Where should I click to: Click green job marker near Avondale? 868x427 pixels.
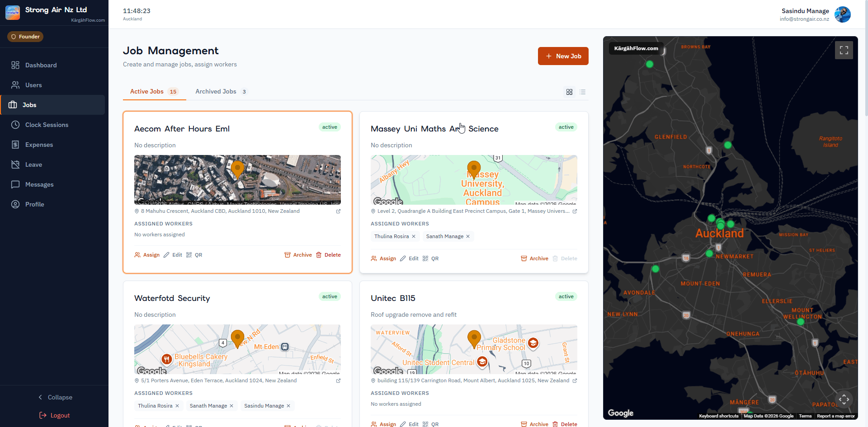[656, 269]
